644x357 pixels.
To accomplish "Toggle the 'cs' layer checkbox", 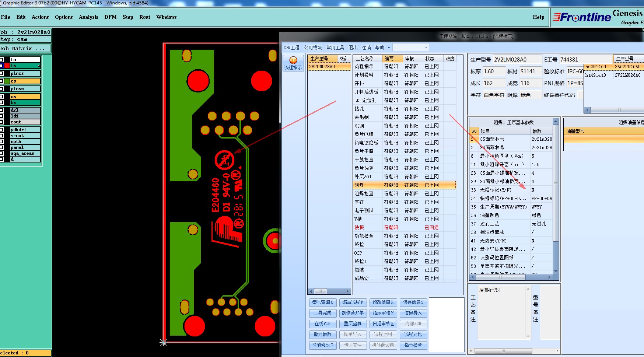I will click(x=2, y=81).
